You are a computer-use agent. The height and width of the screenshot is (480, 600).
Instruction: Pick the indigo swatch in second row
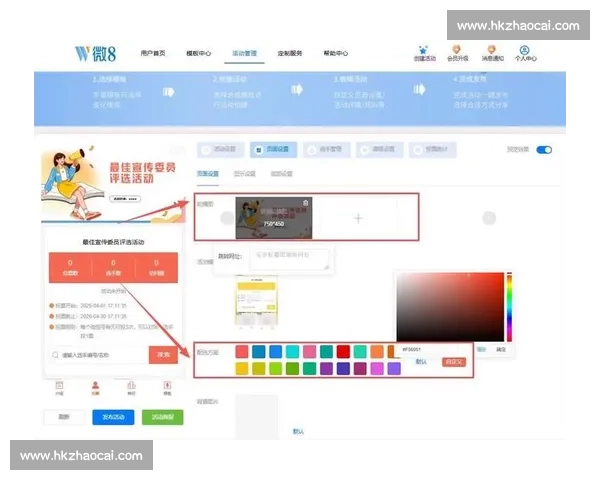click(x=343, y=368)
